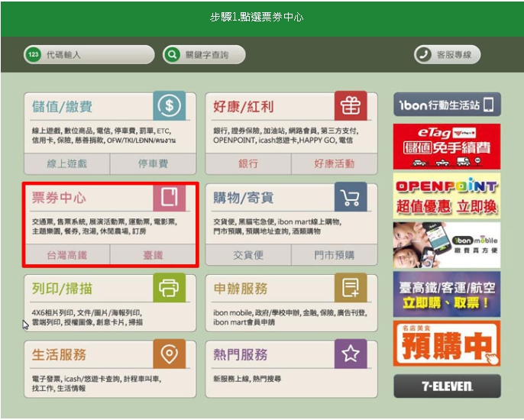The height and width of the screenshot is (420, 524).
Task: Click the dollar sign icon on 儲值/繳費
Action: point(169,105)
